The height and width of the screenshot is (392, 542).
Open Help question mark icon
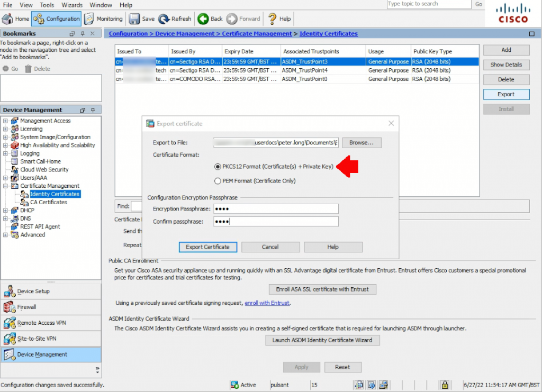273,19
